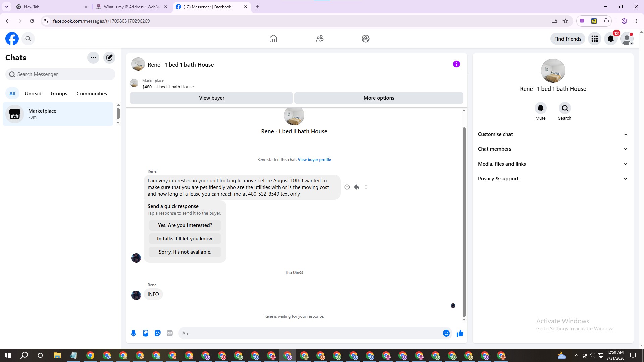Open the Facebook home logo
Viewport: 644px width, 362px height.
tap(12, 39)
